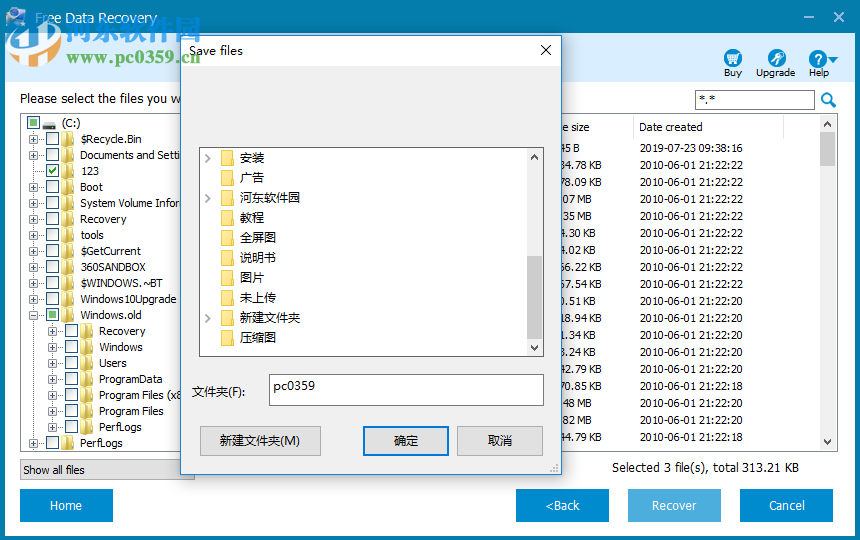This screenshot has height=540, width=860.
Task: Click file list scroll down arrow
Action: click(x=828, y=441)
